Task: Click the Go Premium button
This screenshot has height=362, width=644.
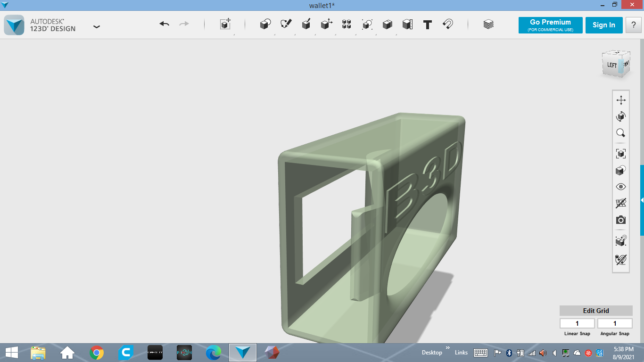Action: pyautogui.click(x=550, y=25)
